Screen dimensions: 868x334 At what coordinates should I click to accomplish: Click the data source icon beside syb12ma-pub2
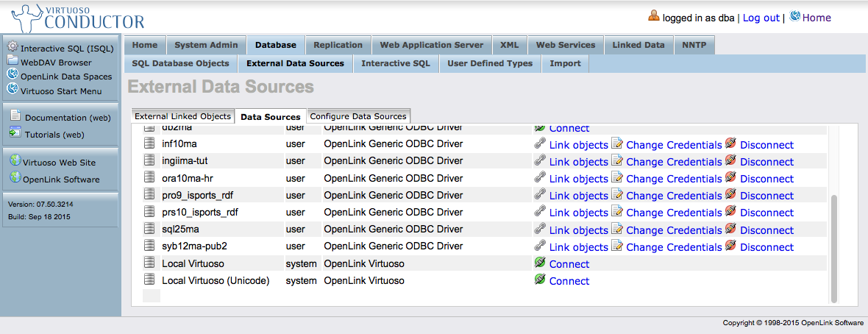click(149, 246)
